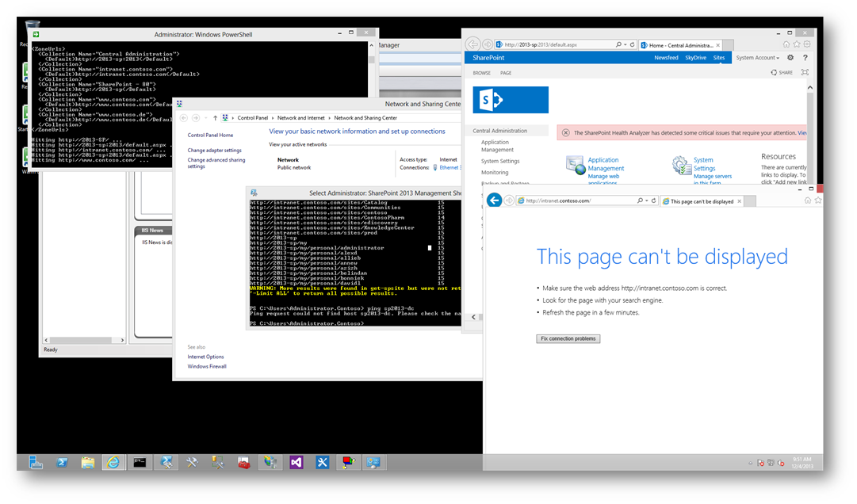Open the System Settings gear checklist icon
The image size is (857, 504).
(x=682, y=166)
